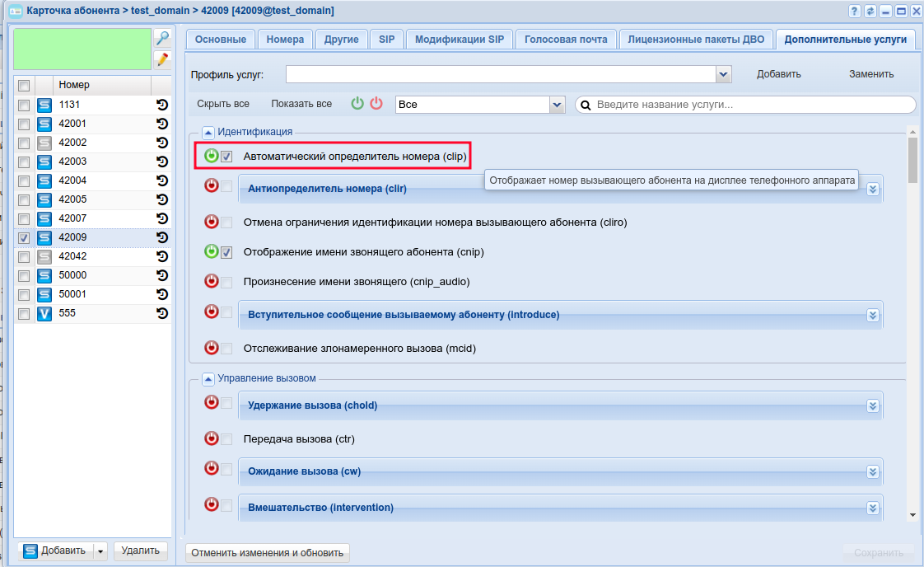Toggle the cnip display name checkbox

coord(226,252)
